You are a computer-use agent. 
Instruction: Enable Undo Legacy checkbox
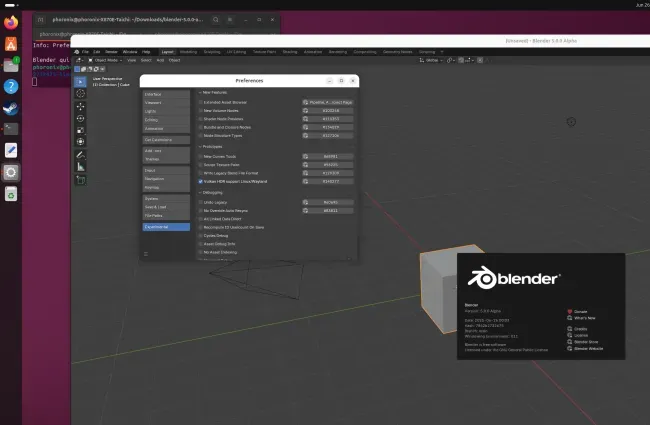point(201,202)
